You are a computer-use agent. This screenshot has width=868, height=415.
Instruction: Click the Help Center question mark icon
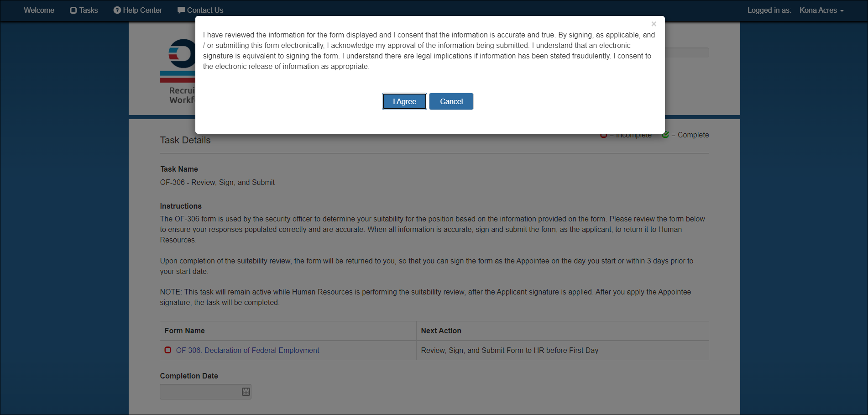[x=117, y=10]
